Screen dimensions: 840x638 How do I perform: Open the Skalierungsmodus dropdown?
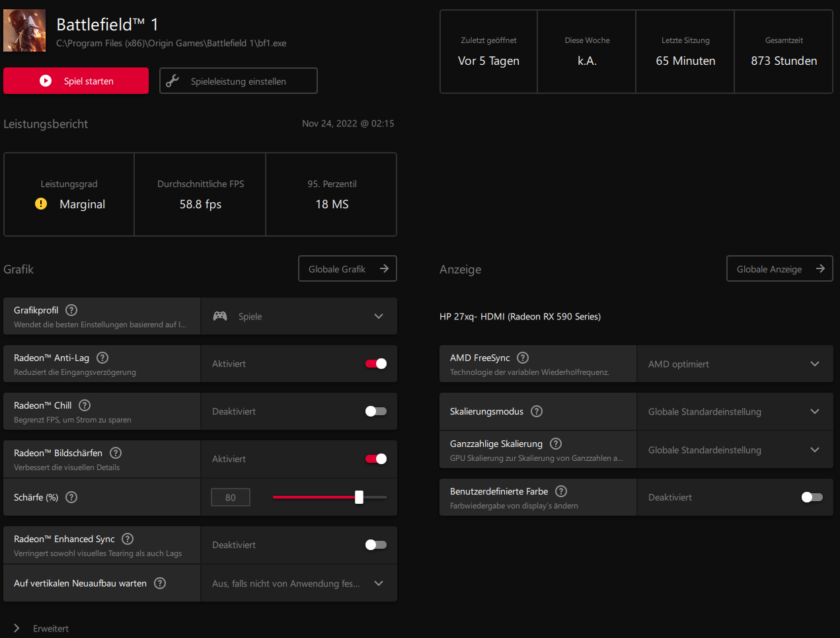pos(735,411)
